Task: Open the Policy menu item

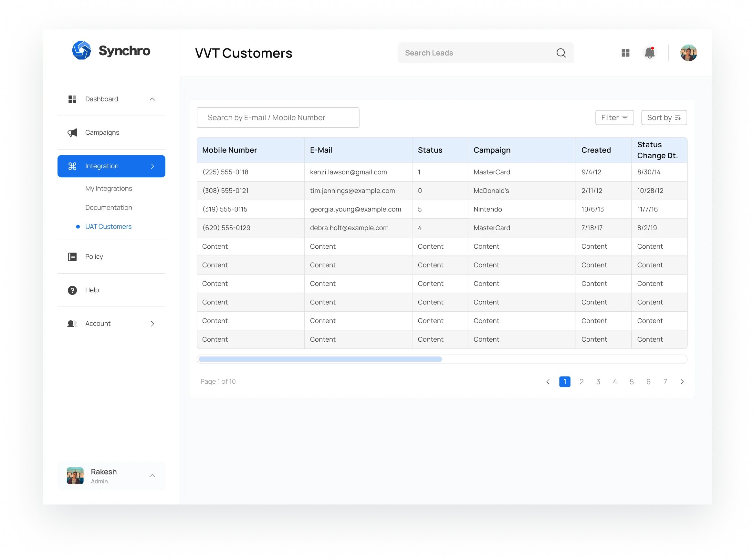Action: pyautogui.click(x=111, y=257)
